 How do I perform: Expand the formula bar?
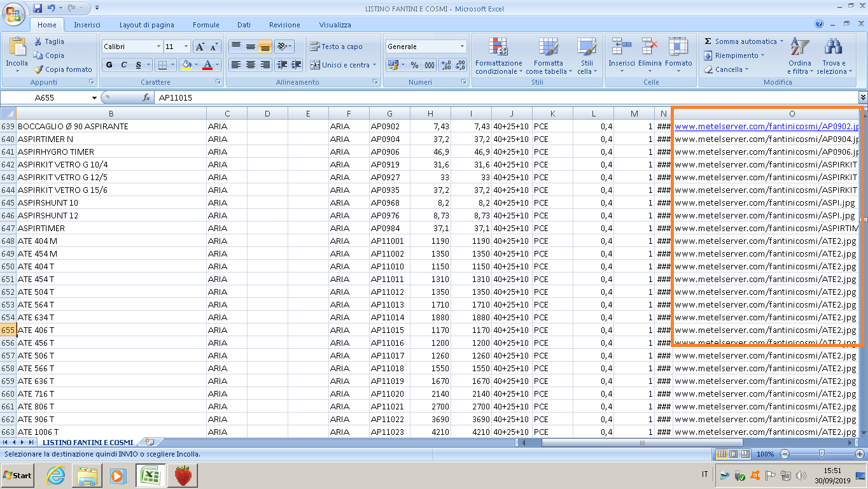[x=863, y=97]
